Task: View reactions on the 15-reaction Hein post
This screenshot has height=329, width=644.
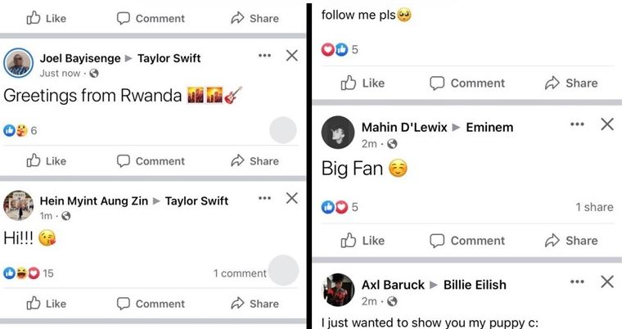Action: (x=29, y=273)
